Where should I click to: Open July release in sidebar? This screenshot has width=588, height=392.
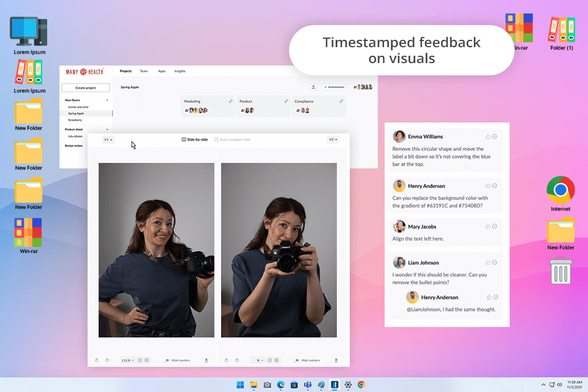pyautogui.click(x=75, y=136)
